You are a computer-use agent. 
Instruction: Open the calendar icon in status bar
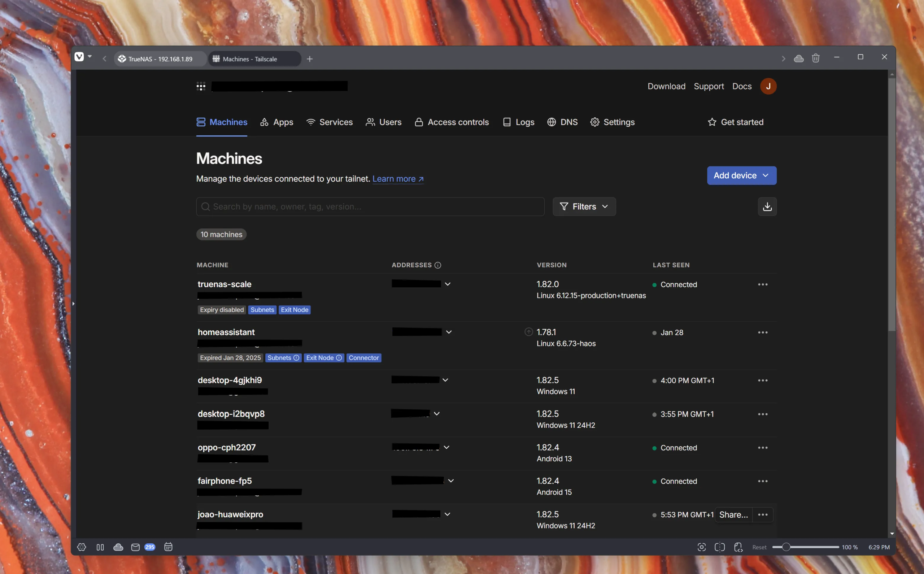pos(168,547)
